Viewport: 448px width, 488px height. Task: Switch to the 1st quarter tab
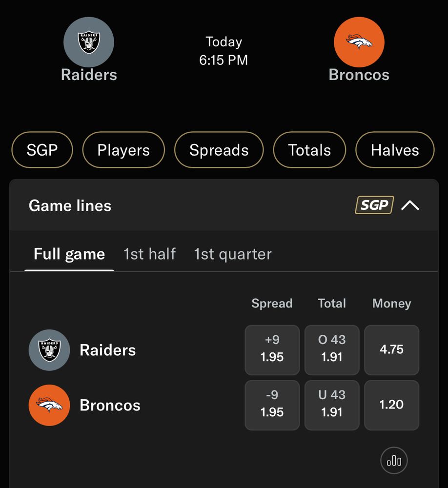tap(233, 254)
